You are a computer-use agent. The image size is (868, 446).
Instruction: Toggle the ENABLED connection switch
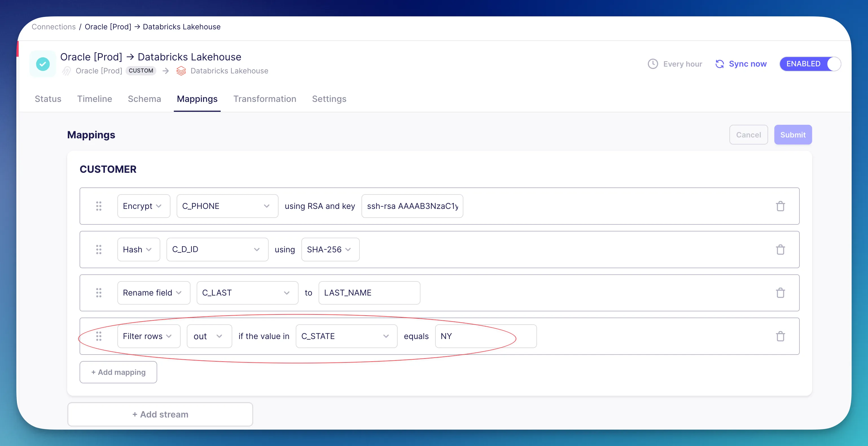pos(810,64)
